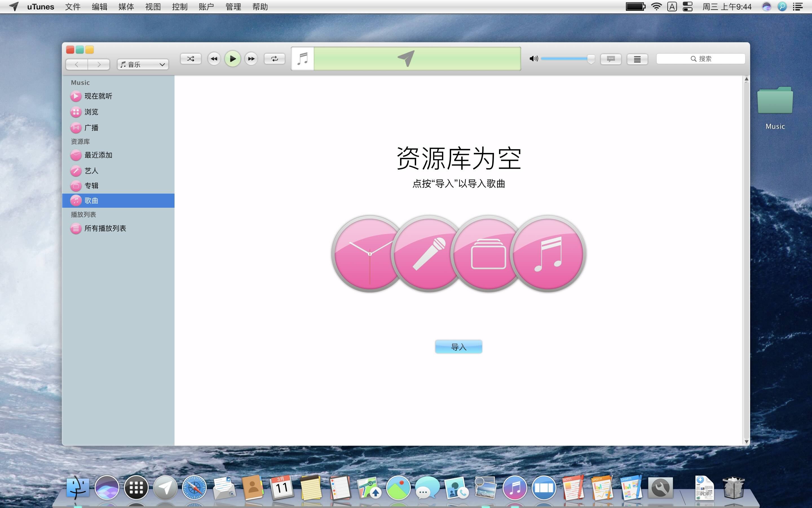Open the 账户 menu

pos(206,7)
